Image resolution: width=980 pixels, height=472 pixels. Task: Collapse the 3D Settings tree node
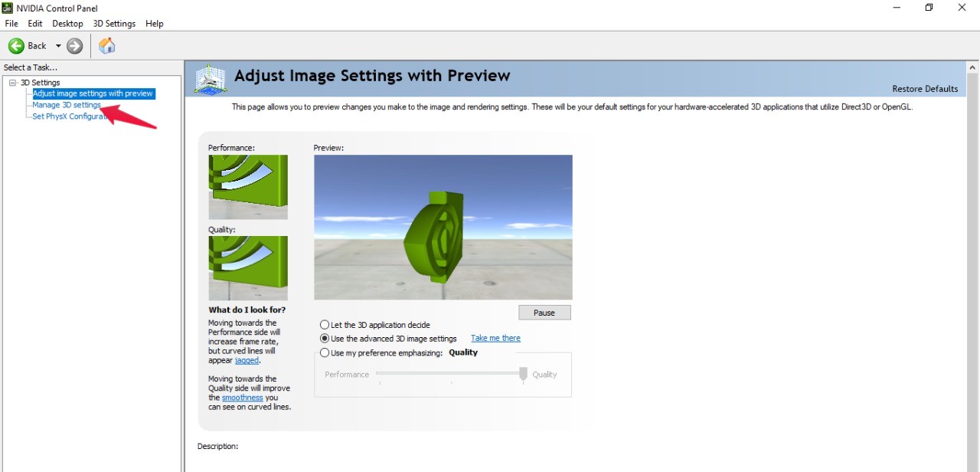click(x=13, y=83)
